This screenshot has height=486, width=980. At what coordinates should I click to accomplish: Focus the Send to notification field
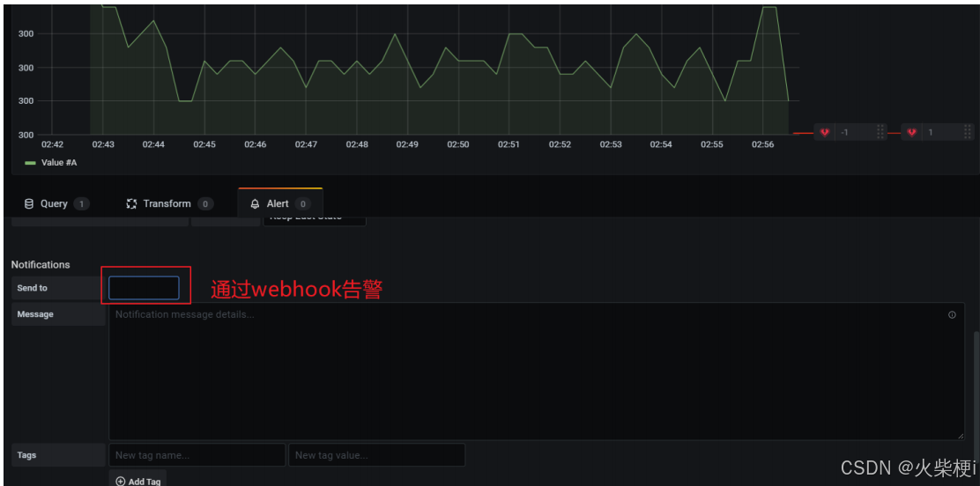click(x=144, y=288)
